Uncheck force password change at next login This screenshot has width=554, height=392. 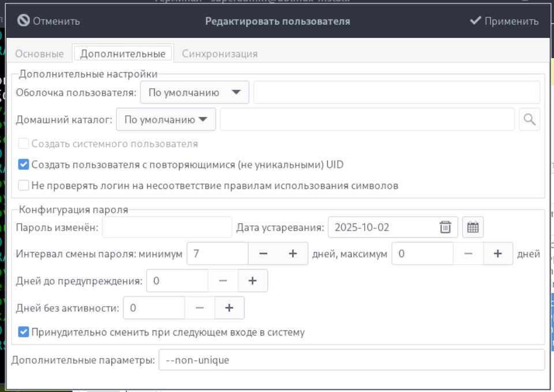pyautogui.click(x=24, y=332)
